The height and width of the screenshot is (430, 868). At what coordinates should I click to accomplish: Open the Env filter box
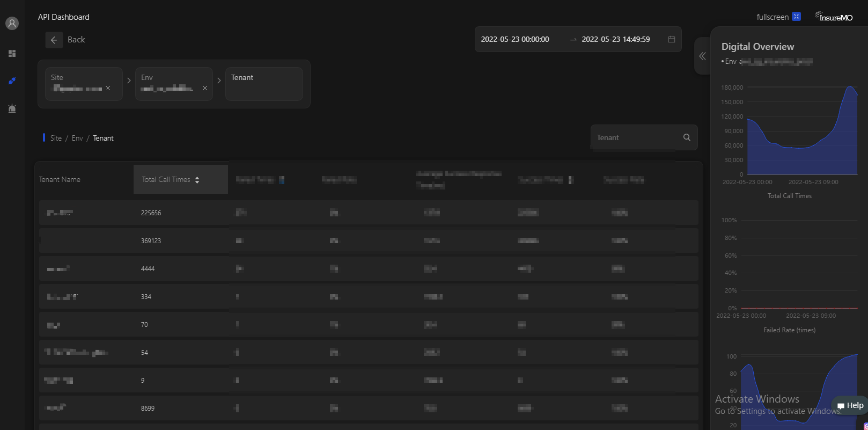coord(174,84)
